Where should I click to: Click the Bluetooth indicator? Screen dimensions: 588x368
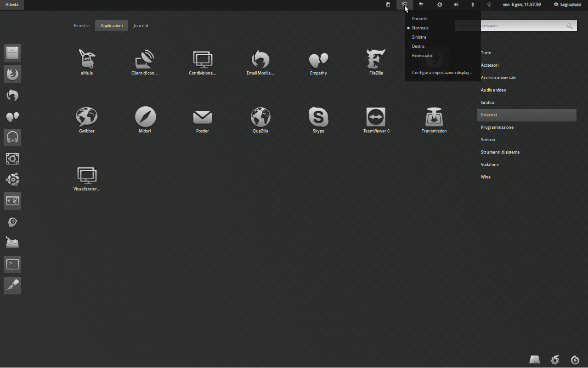pyautogui.click(x=473, y=5)
